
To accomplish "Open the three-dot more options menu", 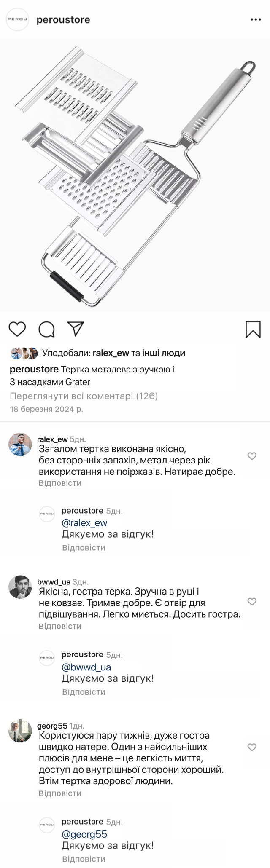I will click(256, 20).
